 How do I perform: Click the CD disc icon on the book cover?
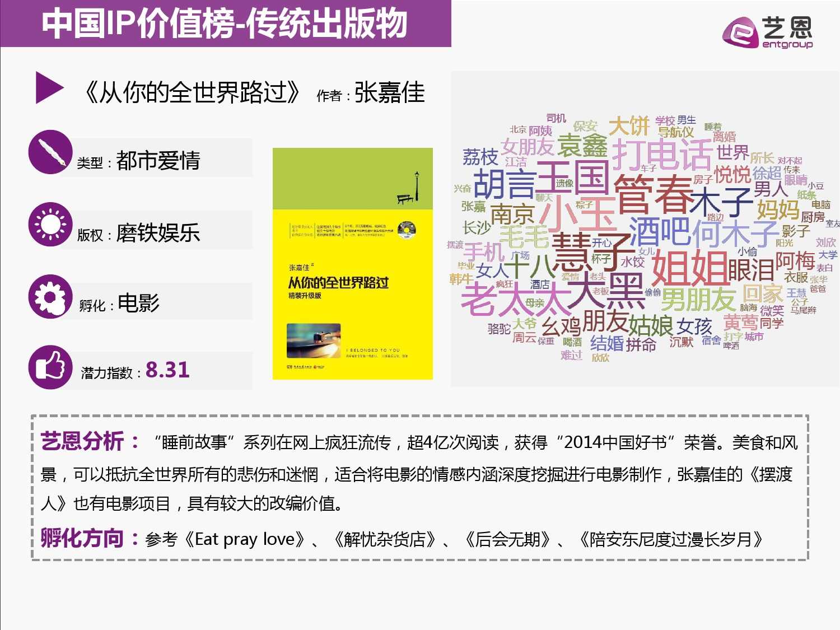[x=407, y=230]
